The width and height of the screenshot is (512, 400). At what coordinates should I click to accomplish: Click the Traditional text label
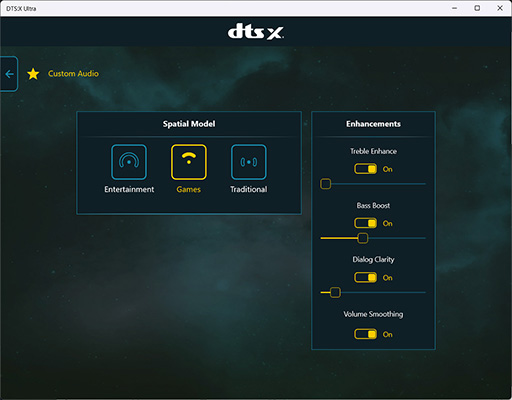[x=249, y=189]
